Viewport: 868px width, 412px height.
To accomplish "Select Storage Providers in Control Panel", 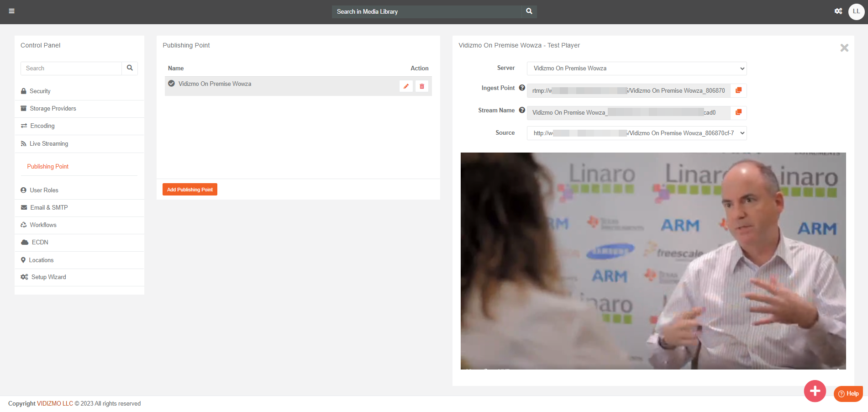I will pyautogui.click(x=53, y=109).
